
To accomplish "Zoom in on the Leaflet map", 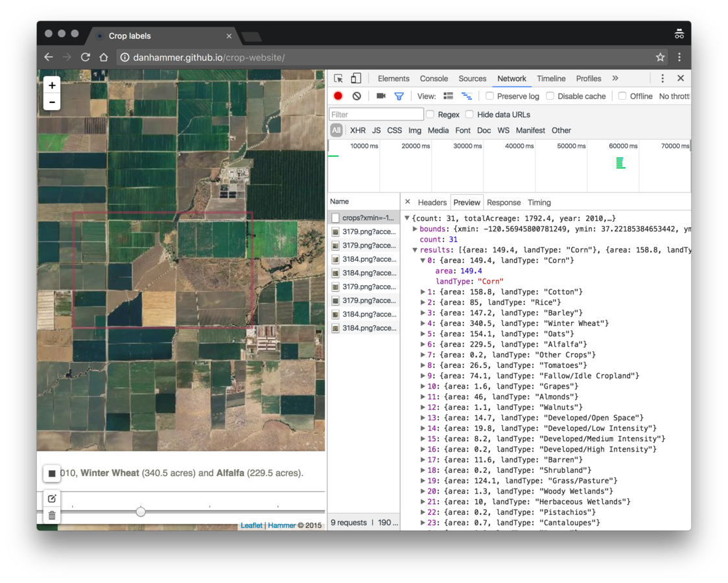I will coord(52,86).
